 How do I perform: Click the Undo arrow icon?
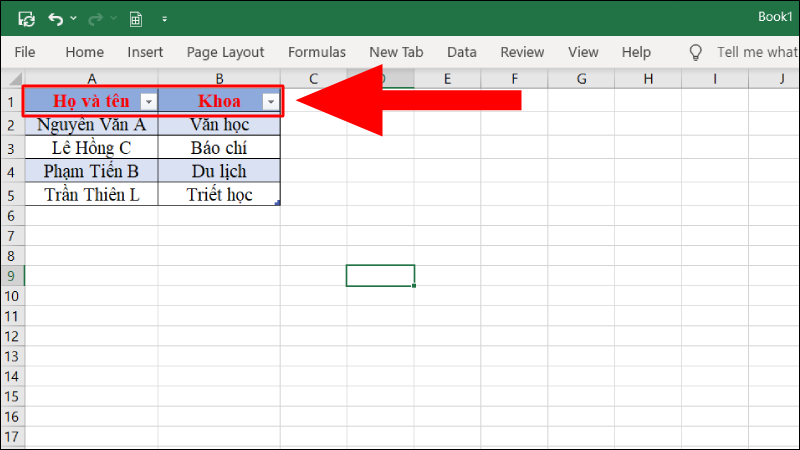click(55, 19)
